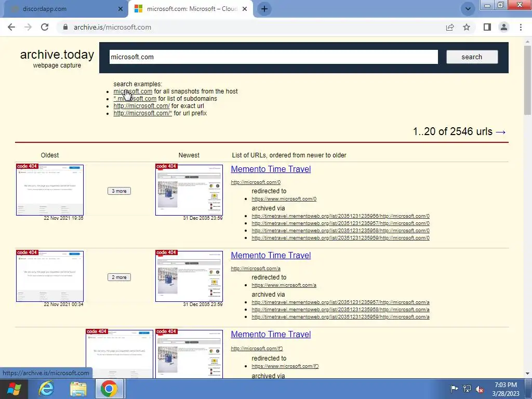The width and height of the screenshot is (532, 399).
Task: Expand the '3 more' snapshots button
Action: [x=119, y=191]
